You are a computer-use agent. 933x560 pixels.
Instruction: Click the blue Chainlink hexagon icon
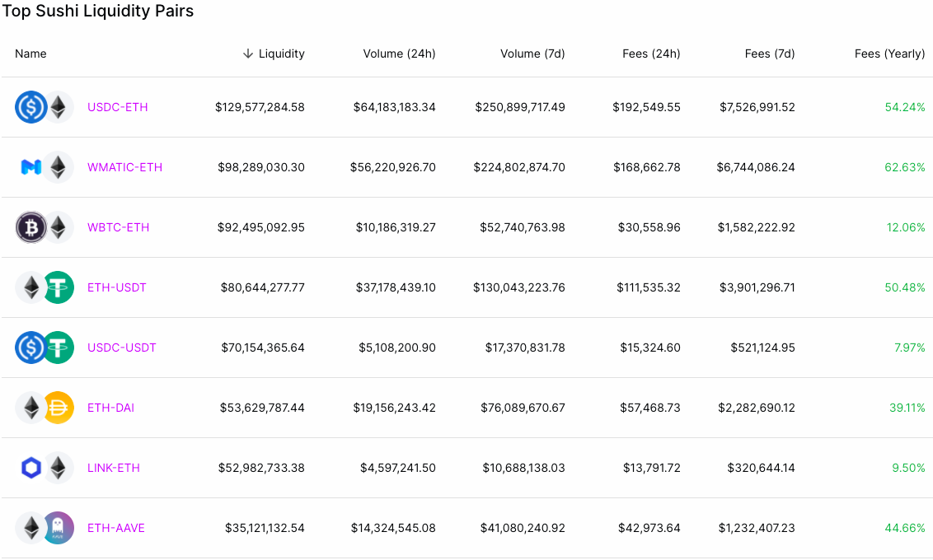[31, 467]
